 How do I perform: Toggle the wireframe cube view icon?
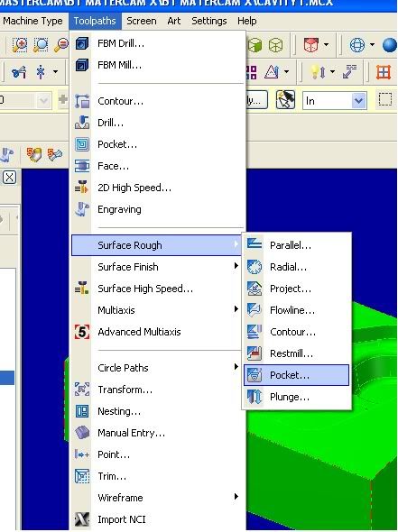pyautogui.click(x=275, y=45)
